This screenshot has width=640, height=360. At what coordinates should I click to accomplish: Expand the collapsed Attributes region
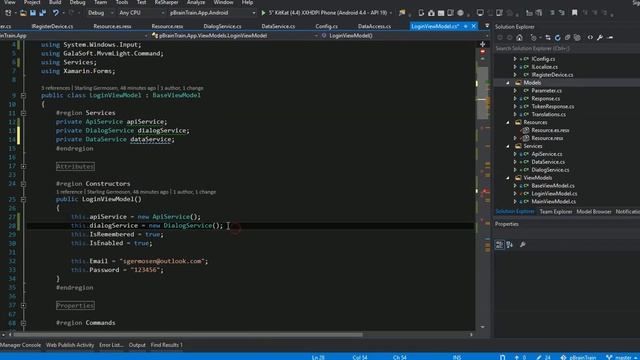click(x=23, y=167)
